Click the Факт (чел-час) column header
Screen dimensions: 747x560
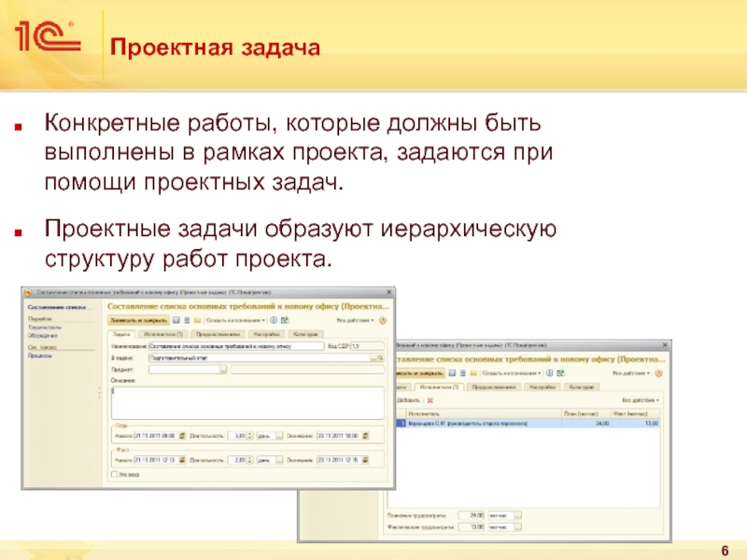[x=636, y=413]
